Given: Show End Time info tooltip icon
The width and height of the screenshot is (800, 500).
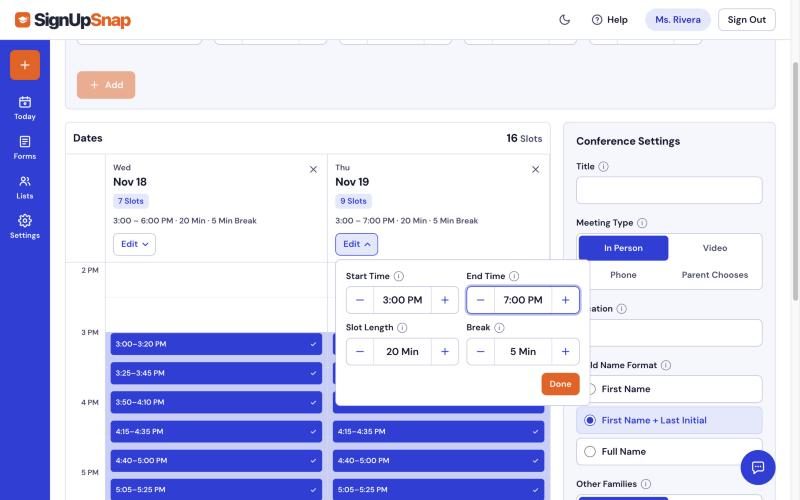Looking at the screenshot, I should click(x=514, y=276).
